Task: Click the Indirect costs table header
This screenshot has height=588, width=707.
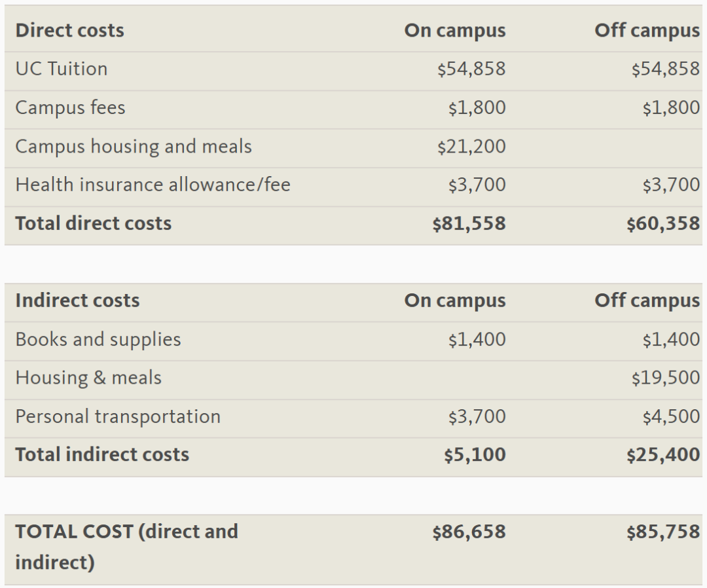Action: pyautogui.click(x=77, y=301)
